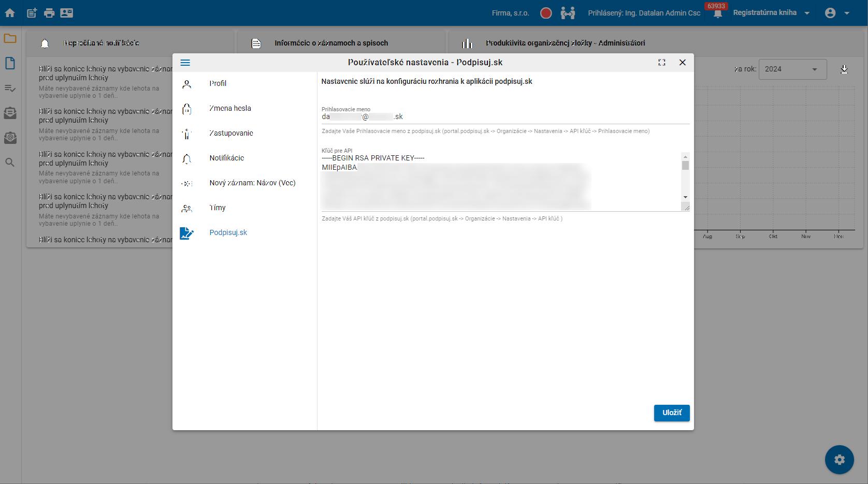
Task: Toggle fullscreen for the settings dialog
Action: 662,63
